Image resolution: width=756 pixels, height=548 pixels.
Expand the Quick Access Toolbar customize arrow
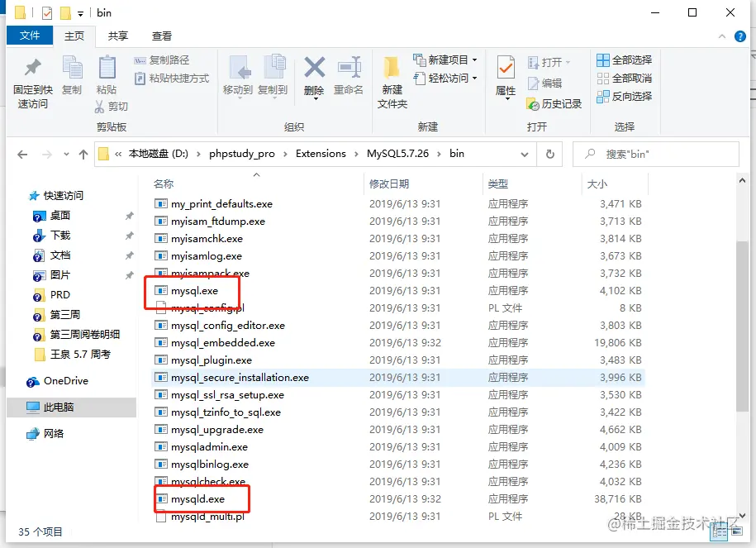(x=80, y=13)
